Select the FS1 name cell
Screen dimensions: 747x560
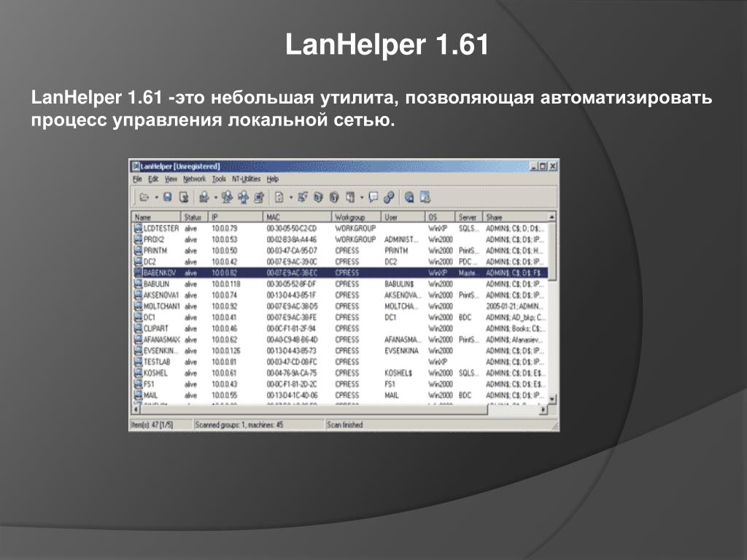click(149, 384)
